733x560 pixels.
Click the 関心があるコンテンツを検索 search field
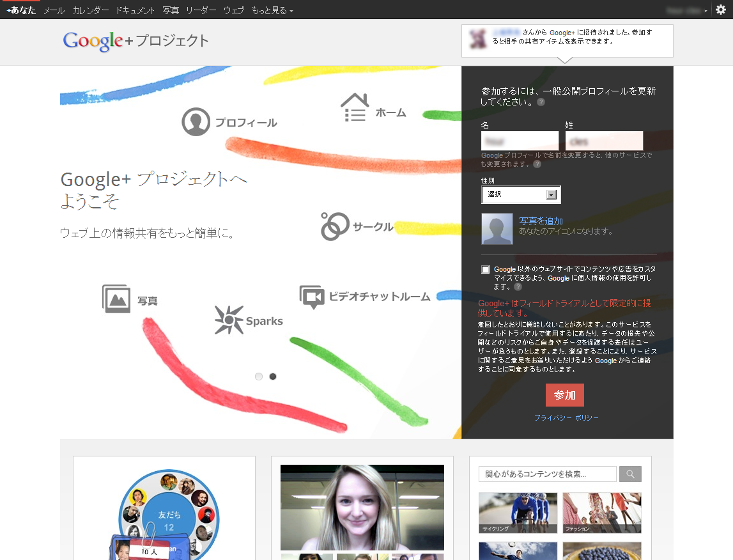tap(547, 474)
